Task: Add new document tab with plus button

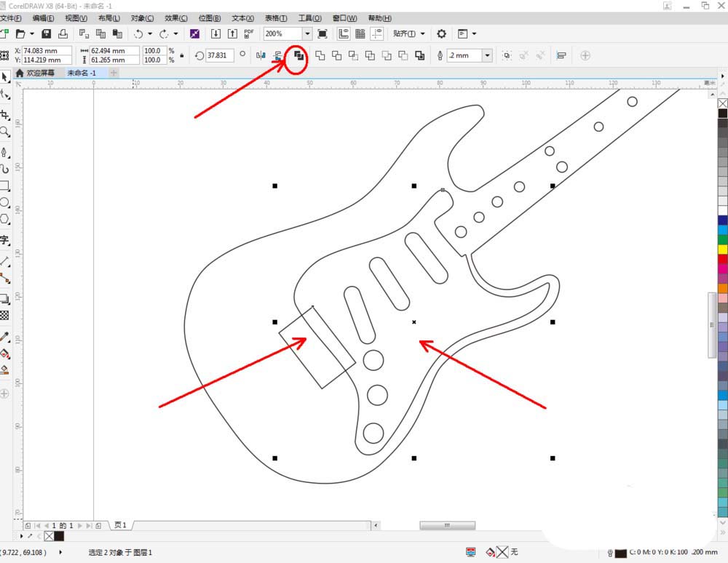Action: coord(114,73)
